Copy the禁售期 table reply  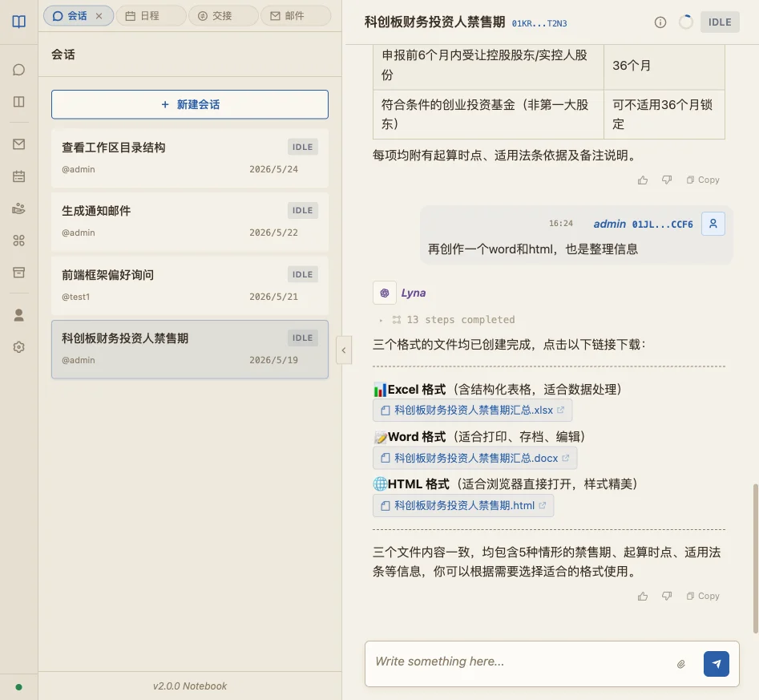click(x=703, y=180)
